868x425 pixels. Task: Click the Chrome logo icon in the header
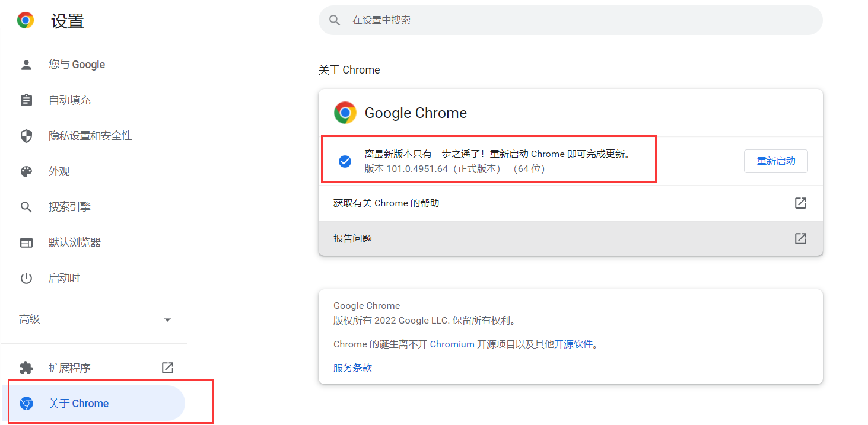pyautogui.click(x=26, y=20)
